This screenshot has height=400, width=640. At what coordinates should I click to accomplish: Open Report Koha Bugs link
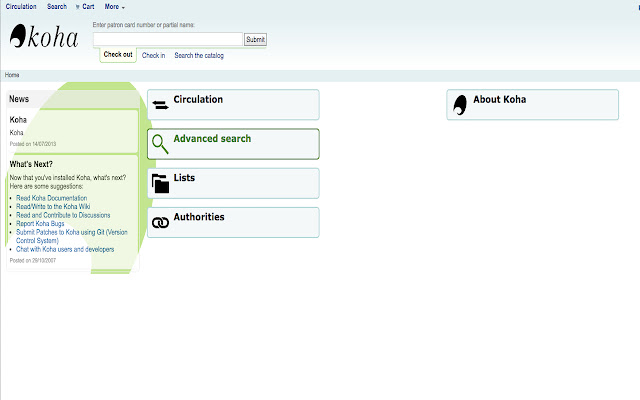pyautogui.click(x=42, y=224)
